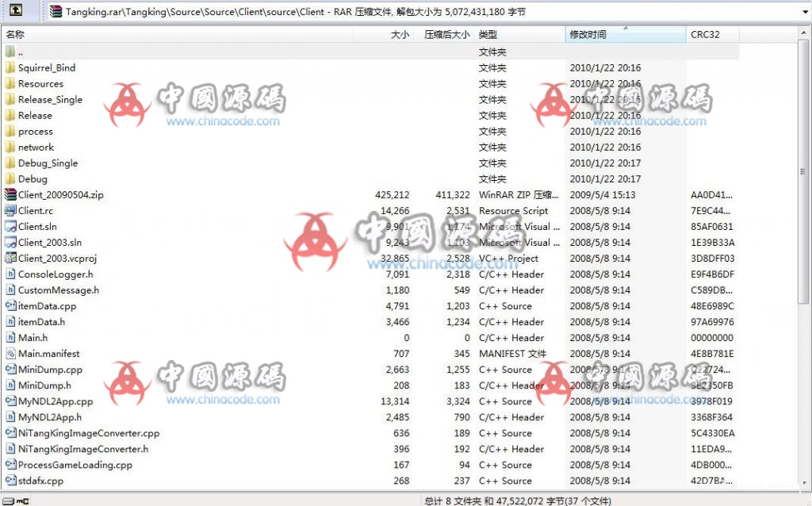The image size is (812, 506).
Task: Click the status bar drive icon
Action: click(x=10, y=500)
